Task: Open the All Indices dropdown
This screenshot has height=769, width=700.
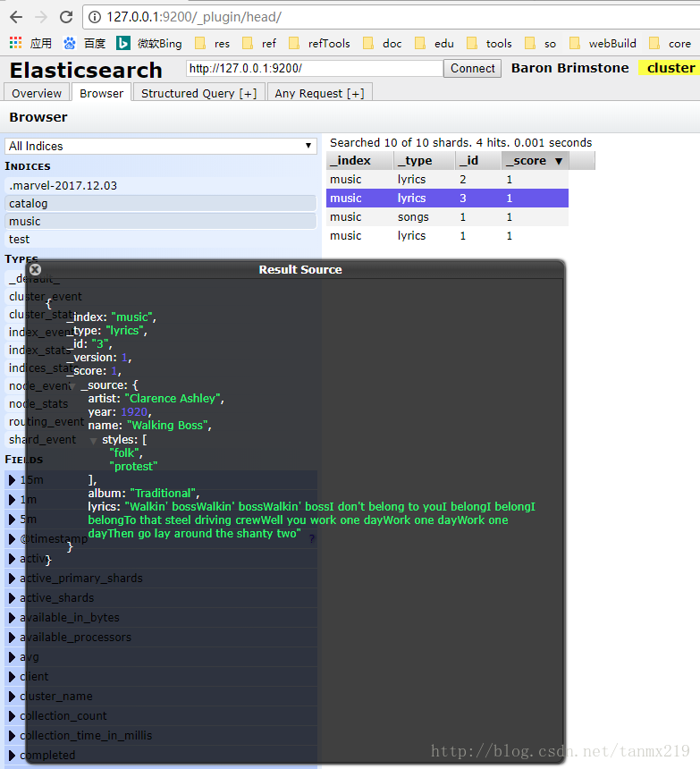Action: (x=161, y=146)
